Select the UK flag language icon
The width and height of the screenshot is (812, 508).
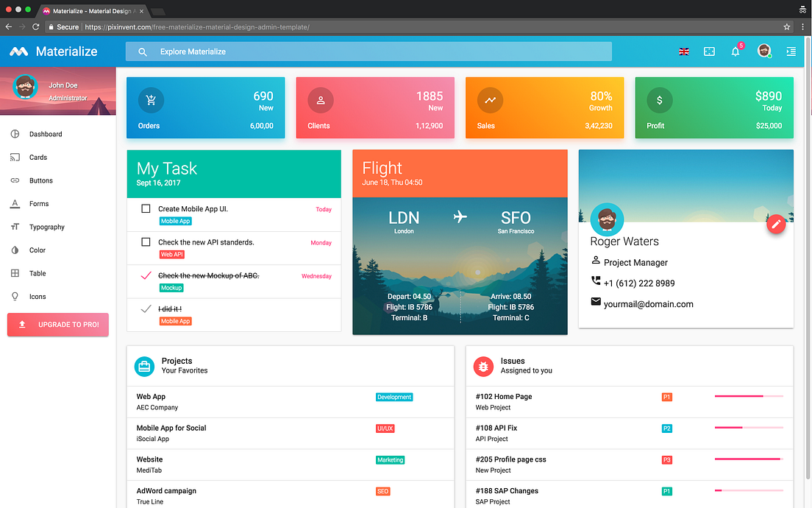pos(684,52)
